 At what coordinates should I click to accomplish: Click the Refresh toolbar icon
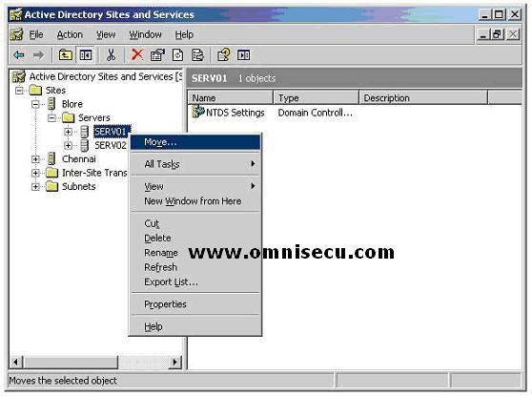(177, 54)
